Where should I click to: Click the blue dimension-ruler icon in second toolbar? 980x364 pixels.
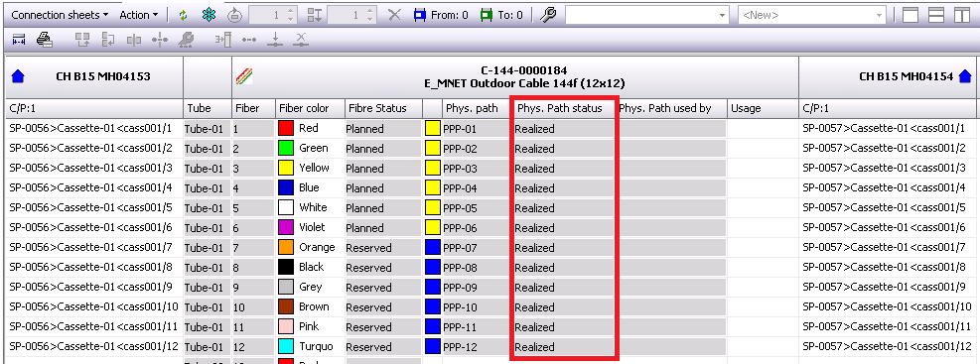(x=19, y=40)
